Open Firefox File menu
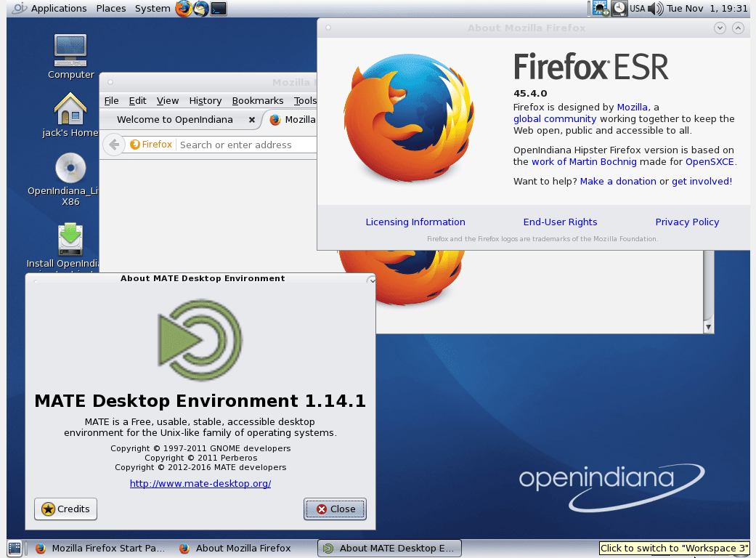This screenshot has width=756, height=558. (111, 100)
